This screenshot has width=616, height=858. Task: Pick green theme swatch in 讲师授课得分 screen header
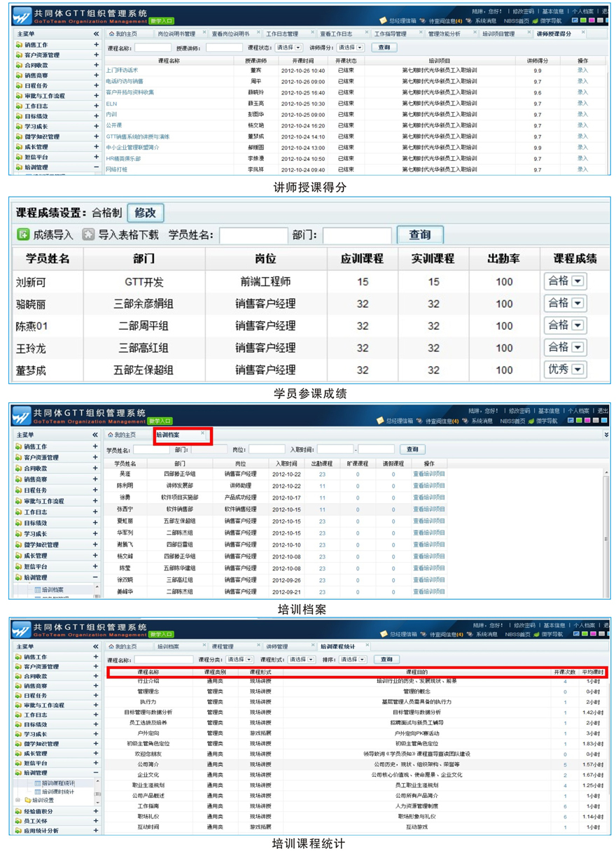(x=582, y=21)
